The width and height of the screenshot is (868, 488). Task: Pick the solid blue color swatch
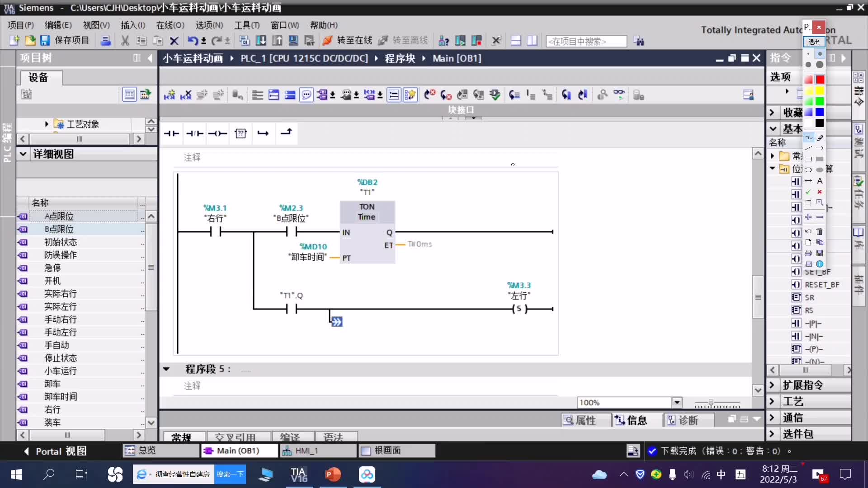point(820,112)
